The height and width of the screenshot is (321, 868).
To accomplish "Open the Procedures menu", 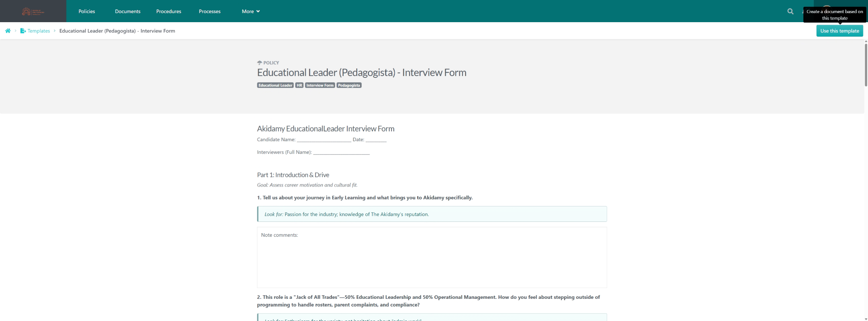I will tap(169, 11).
